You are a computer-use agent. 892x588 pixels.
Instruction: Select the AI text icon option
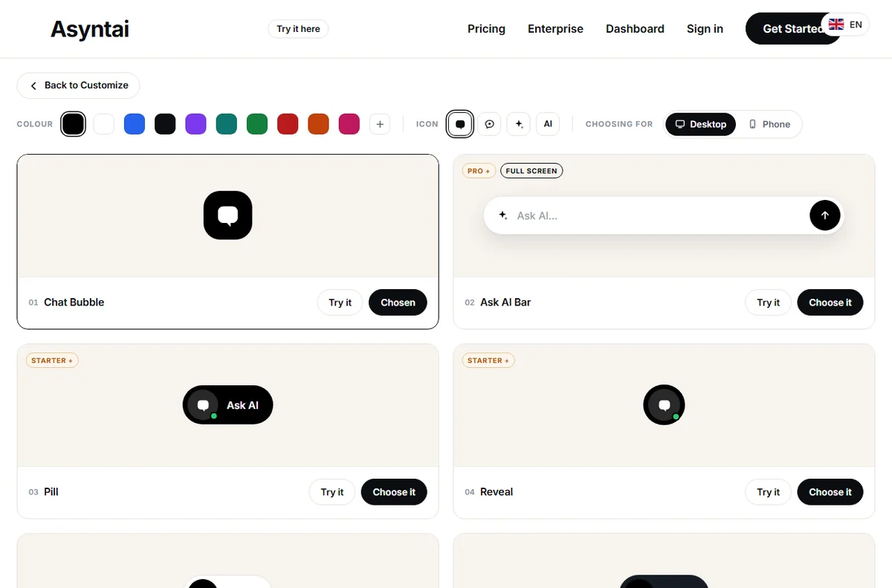(548, 124)
